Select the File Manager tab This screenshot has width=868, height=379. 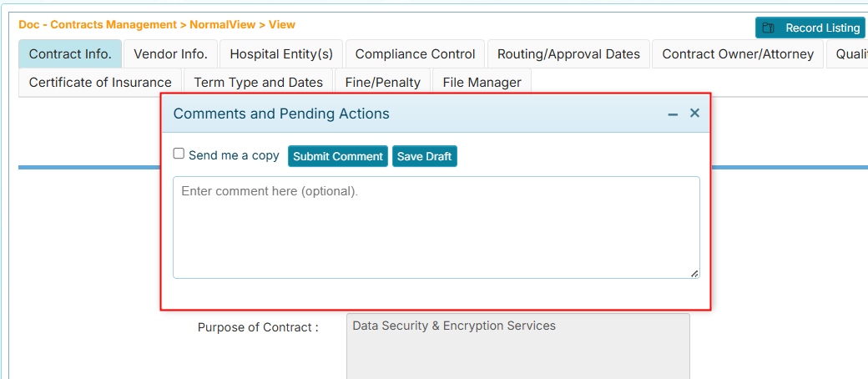482,83
